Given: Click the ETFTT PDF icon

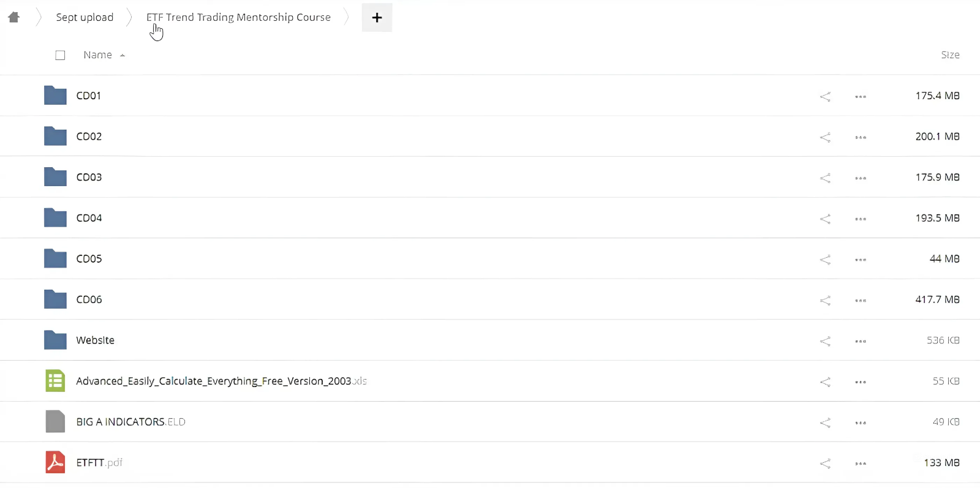Looking at the screenshot, I should [55, 462].
